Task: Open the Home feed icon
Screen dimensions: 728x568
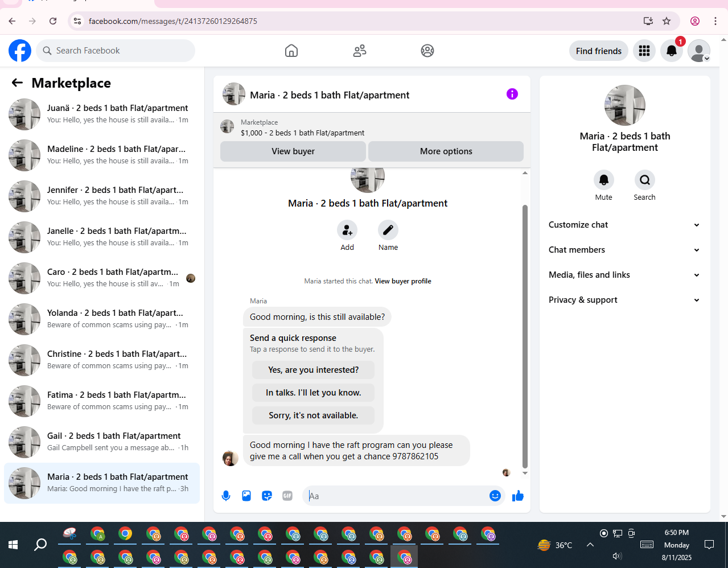Action: 291,51
